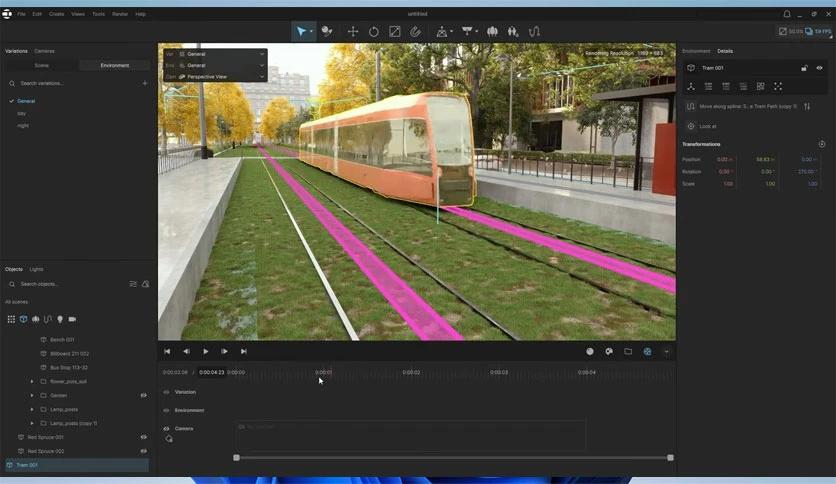
Task: Open the vegetation tree tool
Action: pos(492,31)
